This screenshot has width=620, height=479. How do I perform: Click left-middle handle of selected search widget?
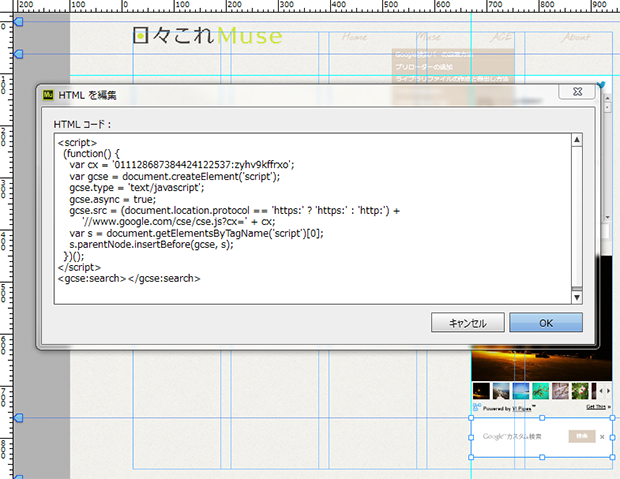[x=471, y=437]
